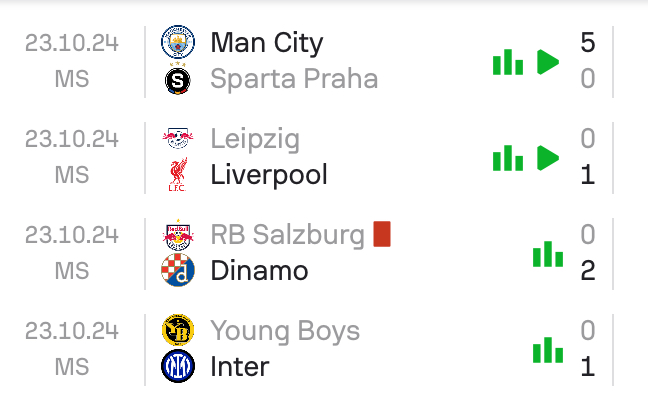This screenshot has width=648, height=398.
Task: Play highlights of Man City vs Sparta Praha
Action: pos(548,62)
